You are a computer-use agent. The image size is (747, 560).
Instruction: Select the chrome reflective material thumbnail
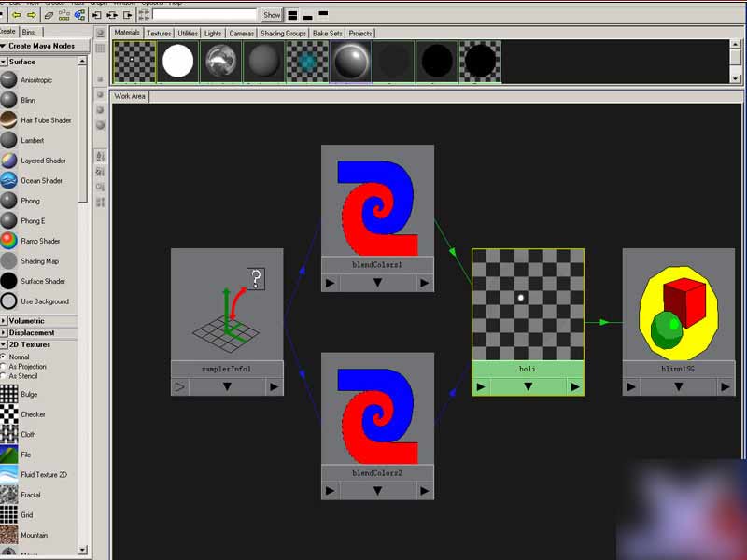pyautogui.click(x=220, y=62)
